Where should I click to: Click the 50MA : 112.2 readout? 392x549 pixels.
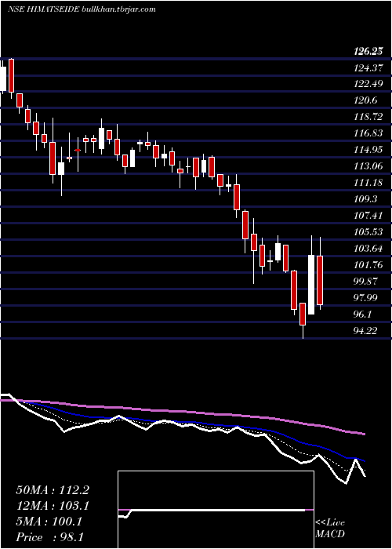52,490
